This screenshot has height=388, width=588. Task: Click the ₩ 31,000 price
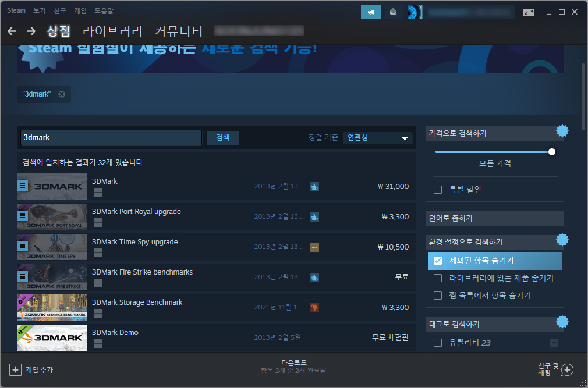393,187
